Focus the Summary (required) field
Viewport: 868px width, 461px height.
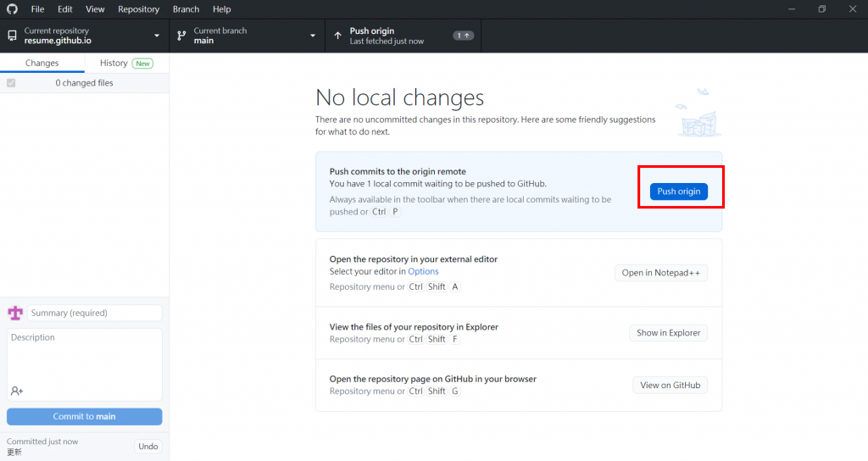click(x=95, y=313)
